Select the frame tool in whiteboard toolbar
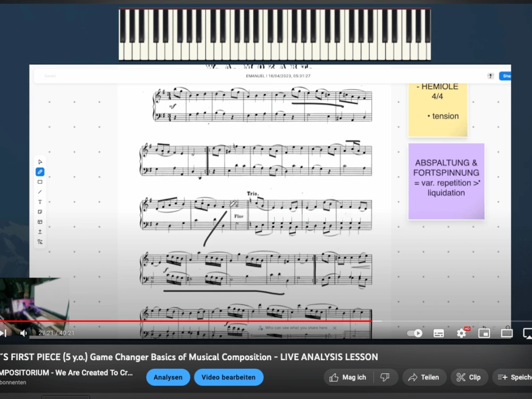 (x=40, y=222)
